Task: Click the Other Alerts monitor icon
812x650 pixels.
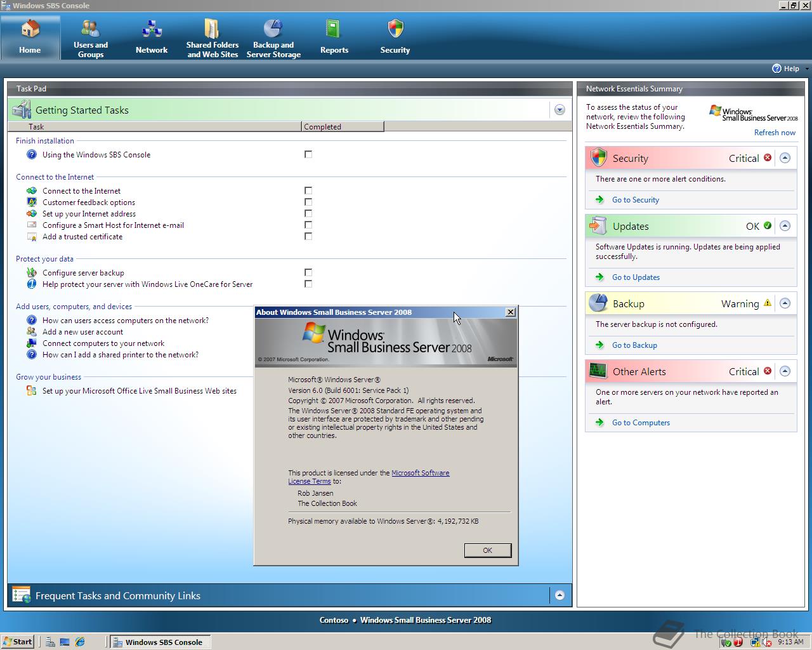Action: [598, 371]
